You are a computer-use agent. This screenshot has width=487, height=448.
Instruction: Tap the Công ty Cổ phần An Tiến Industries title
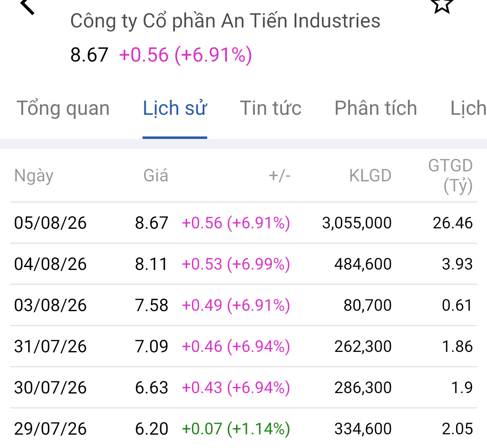tap(225, 21)
